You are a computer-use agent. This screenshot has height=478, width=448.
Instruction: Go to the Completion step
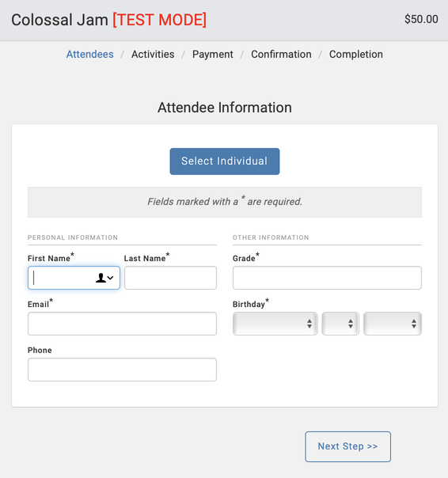[x=356, y=55]
